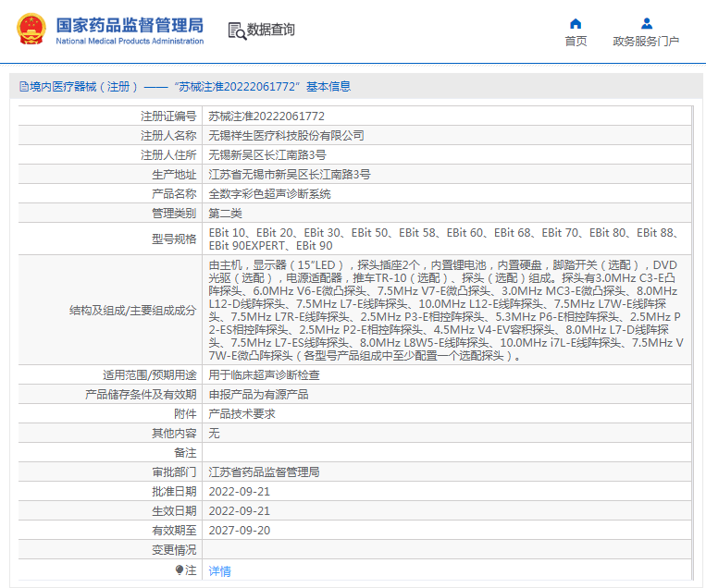Click National Medical Products Administration subtitle

point(130,41)
